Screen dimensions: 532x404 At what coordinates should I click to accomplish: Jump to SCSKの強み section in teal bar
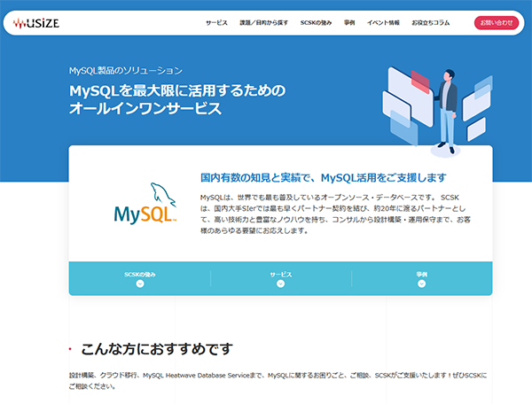(140, 279)
